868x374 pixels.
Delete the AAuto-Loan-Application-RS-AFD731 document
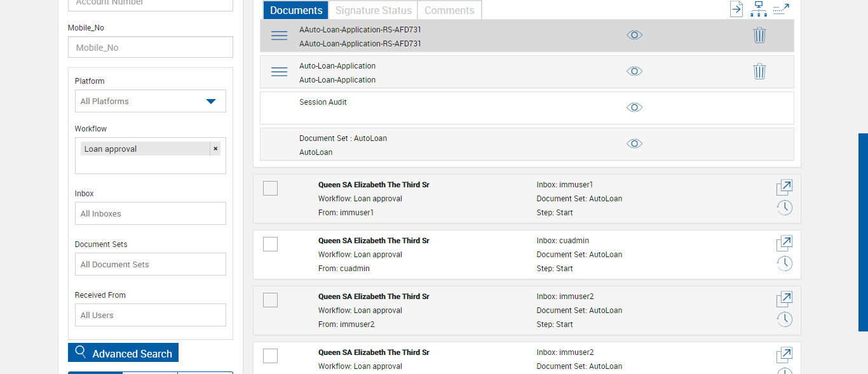pos(759,36)
